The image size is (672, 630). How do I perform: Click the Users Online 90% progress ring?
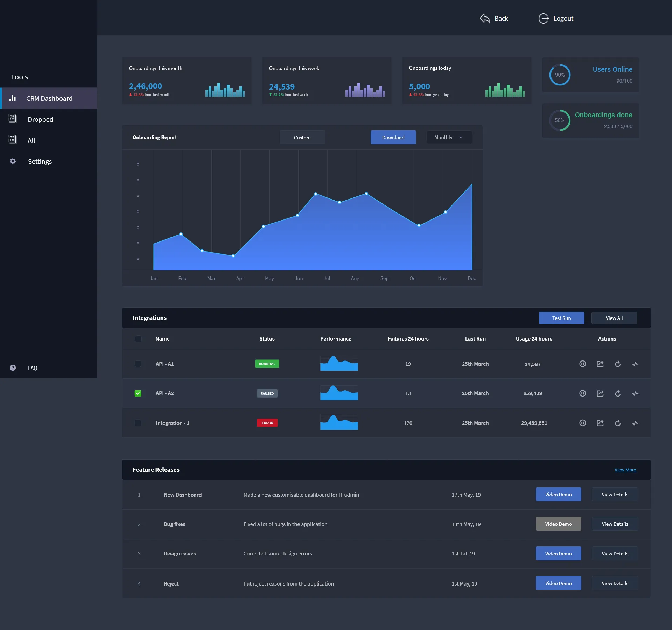[560, 75]
